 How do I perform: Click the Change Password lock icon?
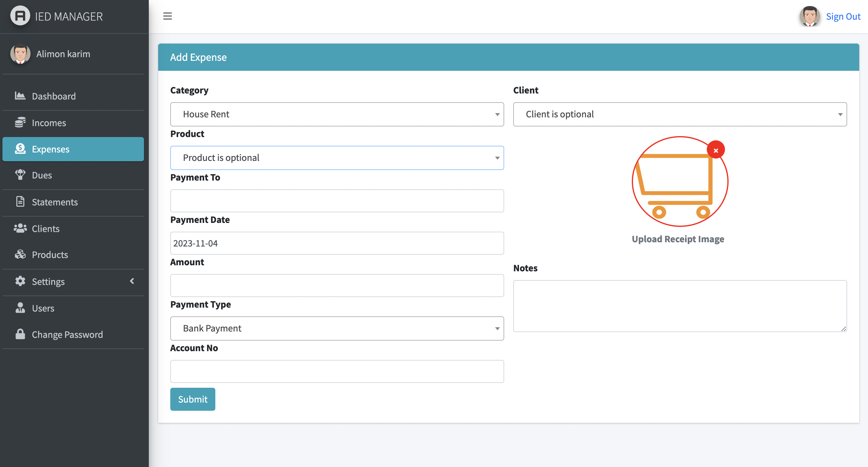(20, 334)
